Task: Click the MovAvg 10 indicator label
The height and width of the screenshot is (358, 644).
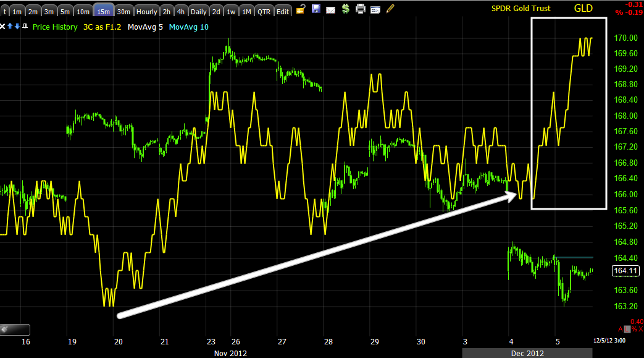Action: point(189,27)
